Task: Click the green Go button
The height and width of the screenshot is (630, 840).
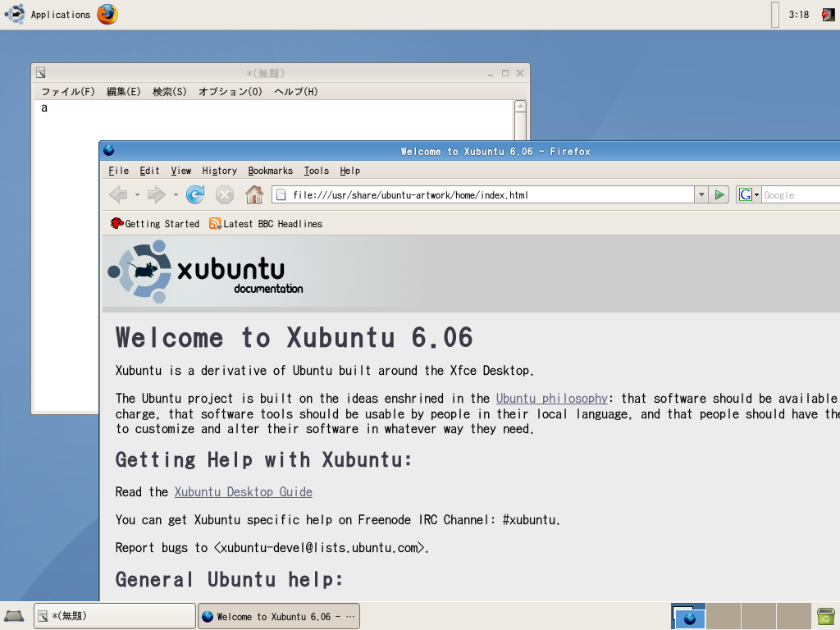Action: click(x=719, y=195)
